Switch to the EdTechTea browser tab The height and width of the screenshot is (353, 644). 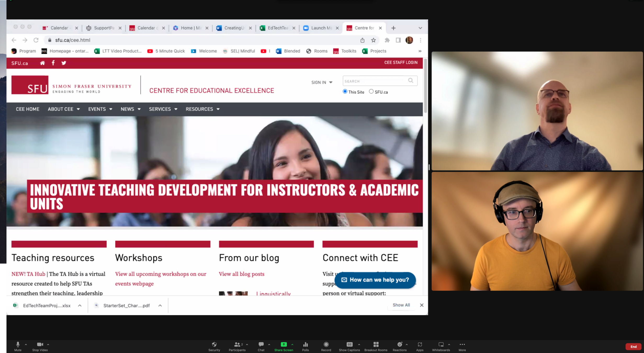tap(277, 28)
